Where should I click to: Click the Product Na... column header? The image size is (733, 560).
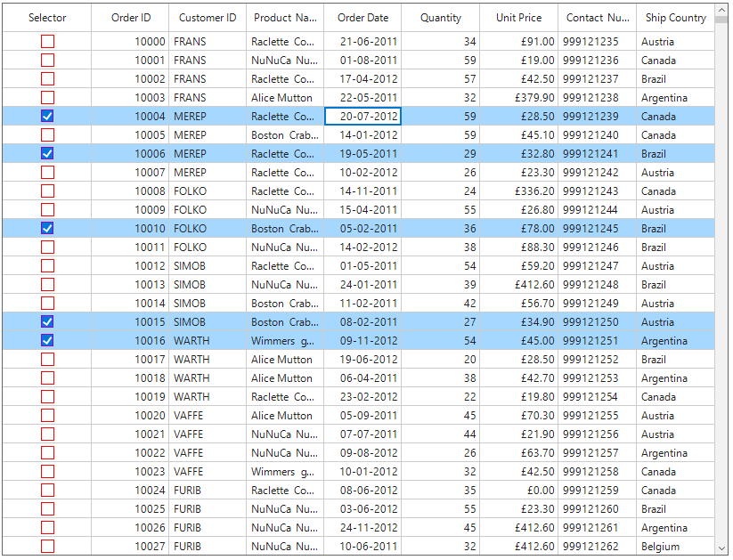[285, 18]
